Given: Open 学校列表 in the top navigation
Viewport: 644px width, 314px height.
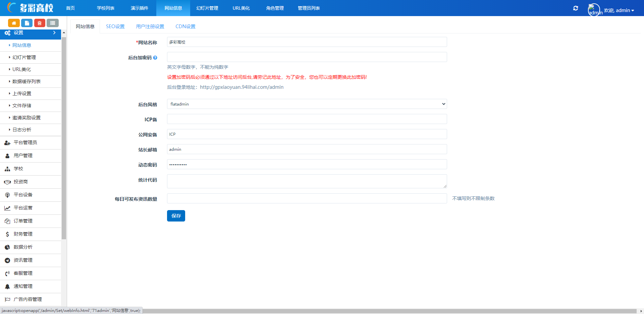Looking at the screenshot, I should [x=106, y=8].
